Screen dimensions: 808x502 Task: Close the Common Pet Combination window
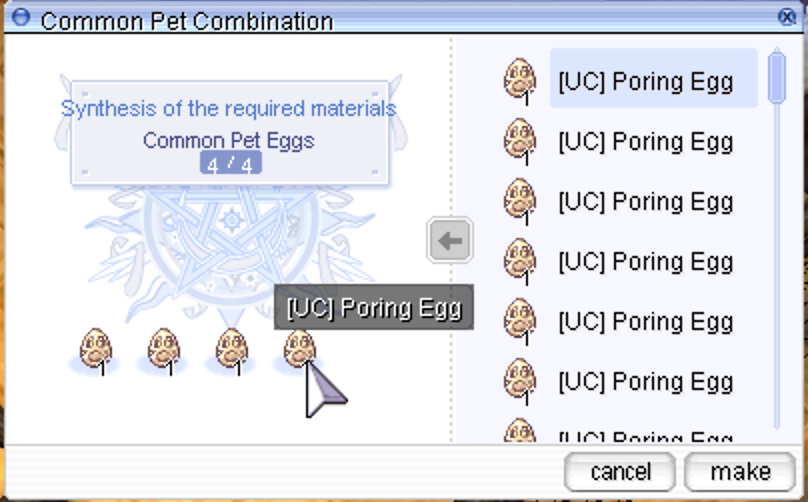[787, 17]
